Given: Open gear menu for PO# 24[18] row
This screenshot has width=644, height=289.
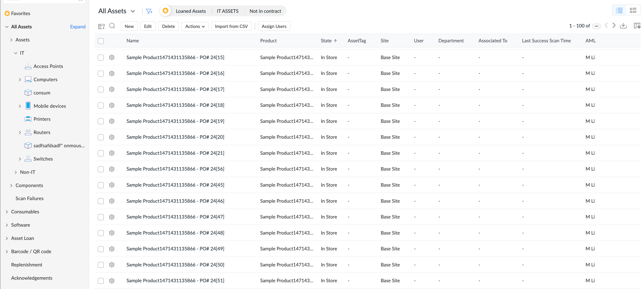Looking at the screenshot, I should (x=112, y=105).
